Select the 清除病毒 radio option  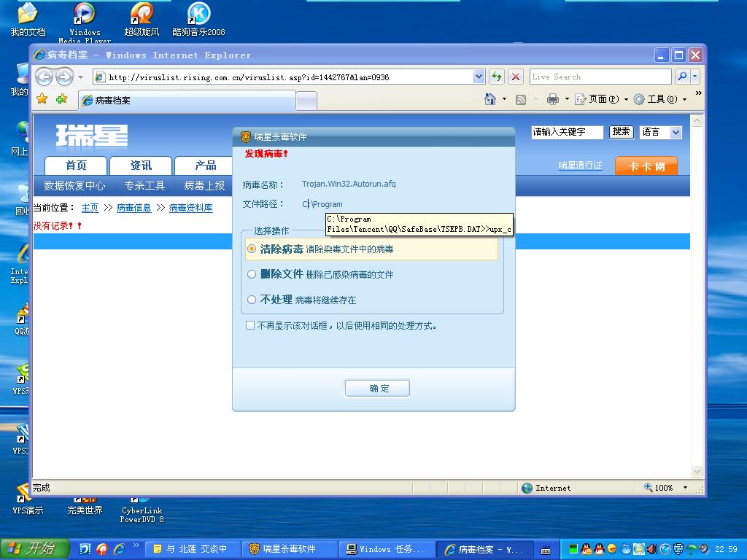coord(252,249)
